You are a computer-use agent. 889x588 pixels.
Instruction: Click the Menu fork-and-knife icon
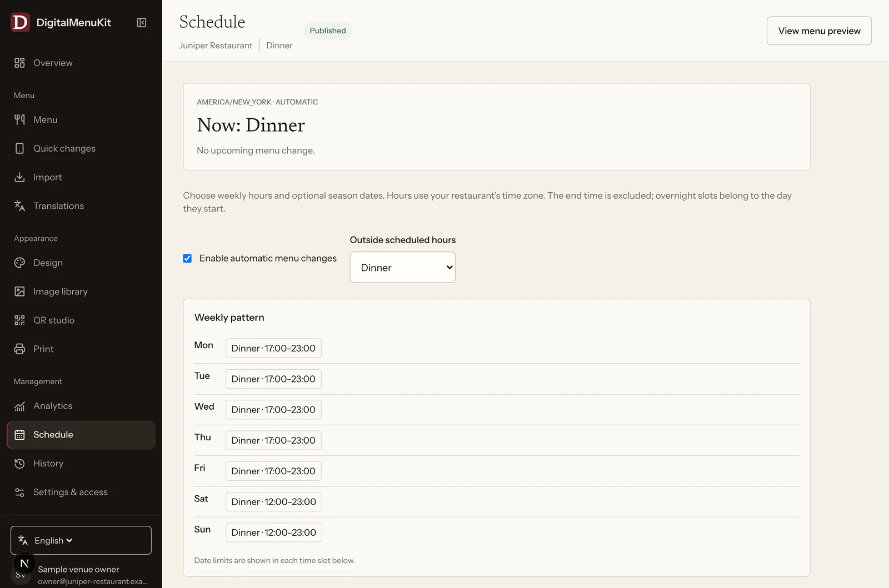[19, 119]
